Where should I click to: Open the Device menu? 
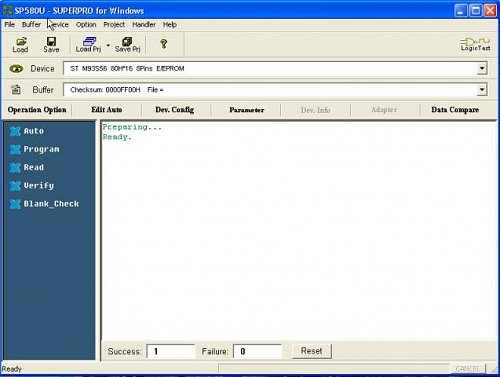58,25
